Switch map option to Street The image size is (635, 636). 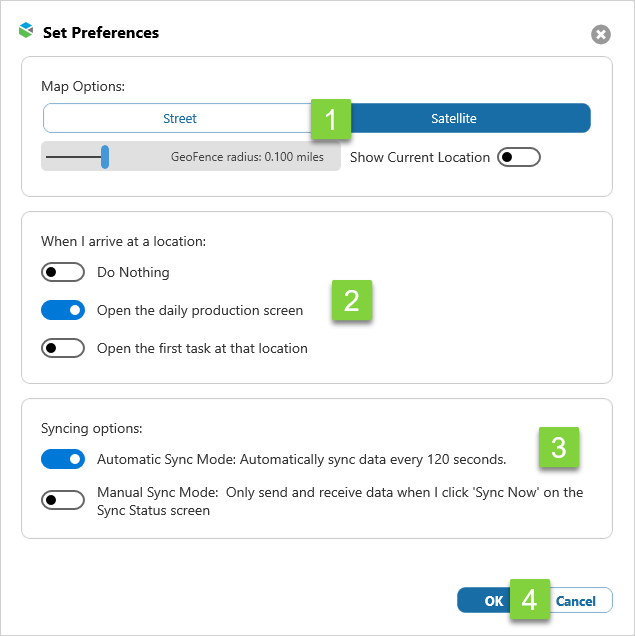click(180, 119)
